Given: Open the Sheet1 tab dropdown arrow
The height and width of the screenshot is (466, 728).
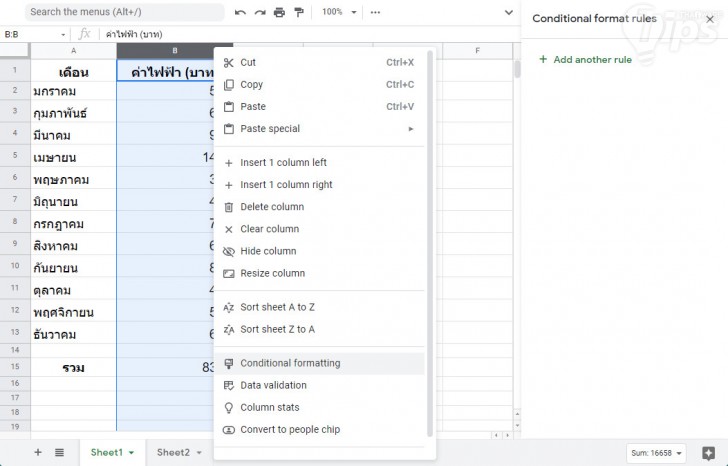Looking at the screenshot, I should (131, 453).
